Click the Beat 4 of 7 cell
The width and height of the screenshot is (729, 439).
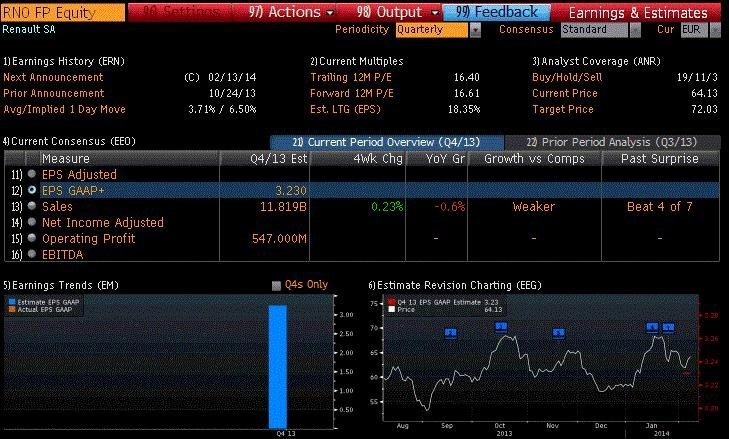(x=660, y=206)
